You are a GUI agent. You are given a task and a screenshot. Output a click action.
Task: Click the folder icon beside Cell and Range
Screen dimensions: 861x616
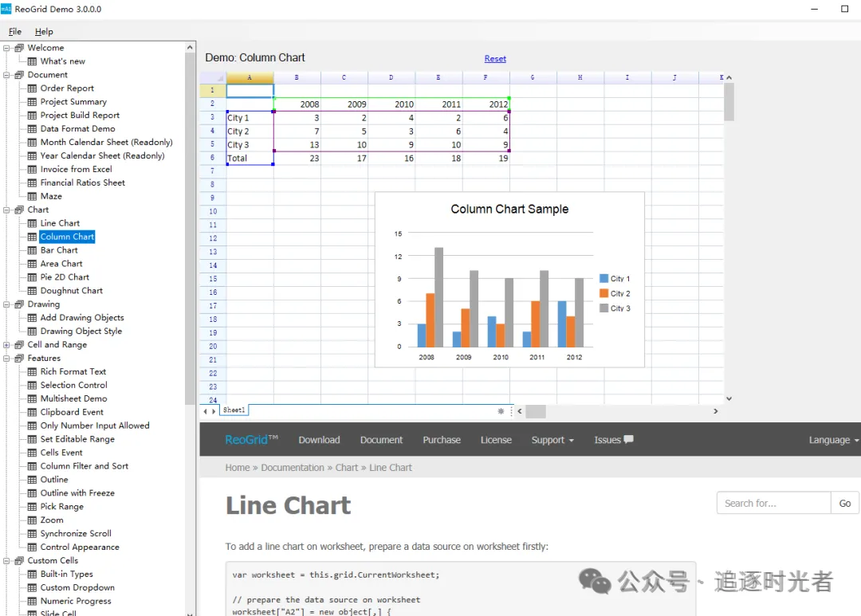tap(19, 345)
